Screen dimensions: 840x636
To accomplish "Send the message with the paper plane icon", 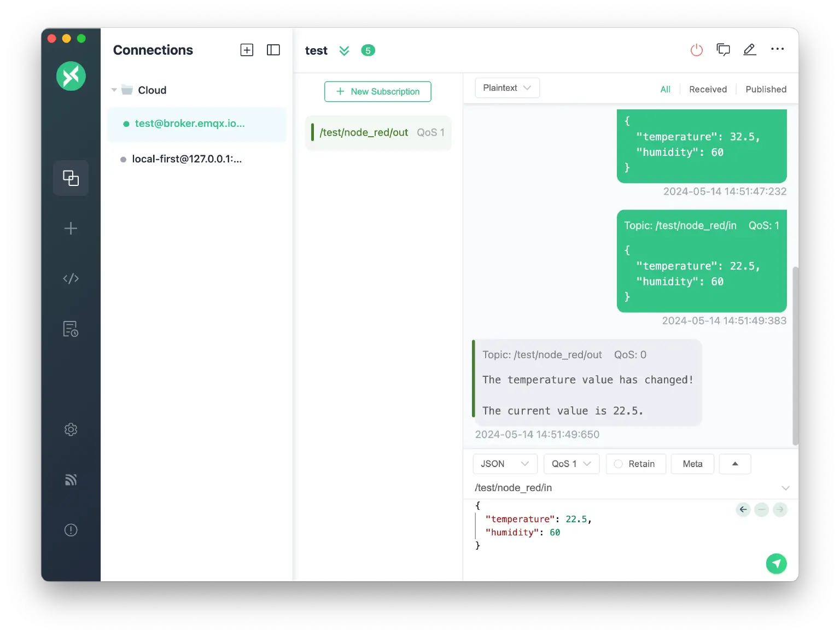I will coord(776,563).
